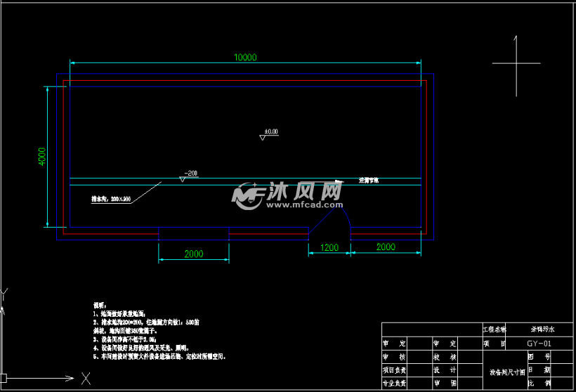
Task: Select the white label beside the drain line
Action: (x=369, y=181)
